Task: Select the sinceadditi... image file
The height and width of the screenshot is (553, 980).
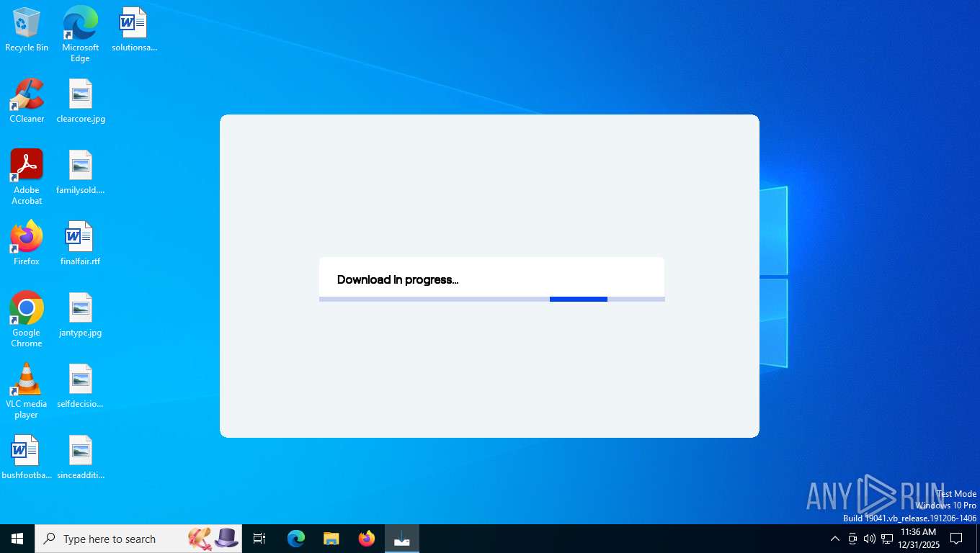Action: pyautogui.click(x=81, y=457)
